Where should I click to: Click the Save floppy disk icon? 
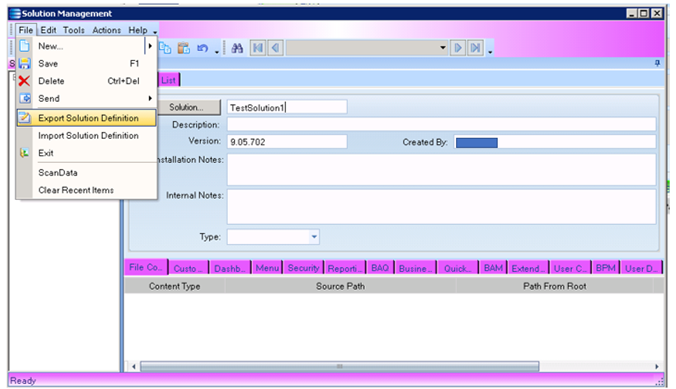(25, 63)
